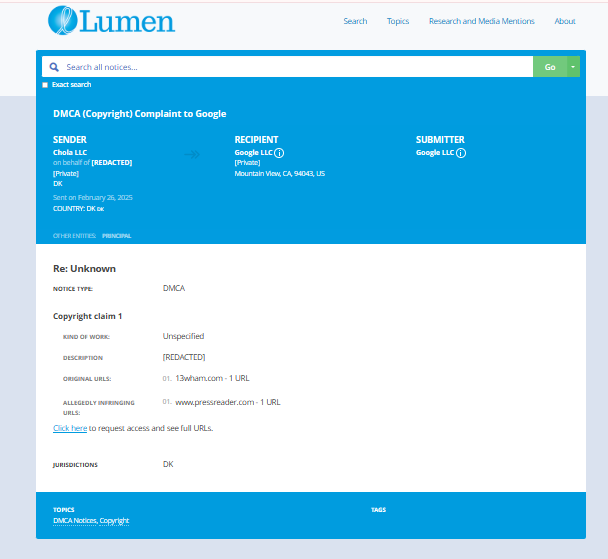Open the Search nav item
The width and height of the screenshot is (608, 559).
355,21
